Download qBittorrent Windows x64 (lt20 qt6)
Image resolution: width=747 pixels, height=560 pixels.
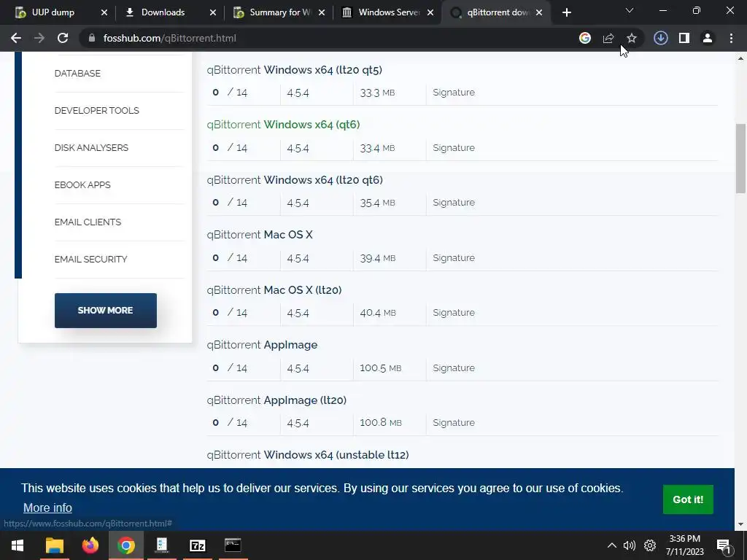(295, 180)
